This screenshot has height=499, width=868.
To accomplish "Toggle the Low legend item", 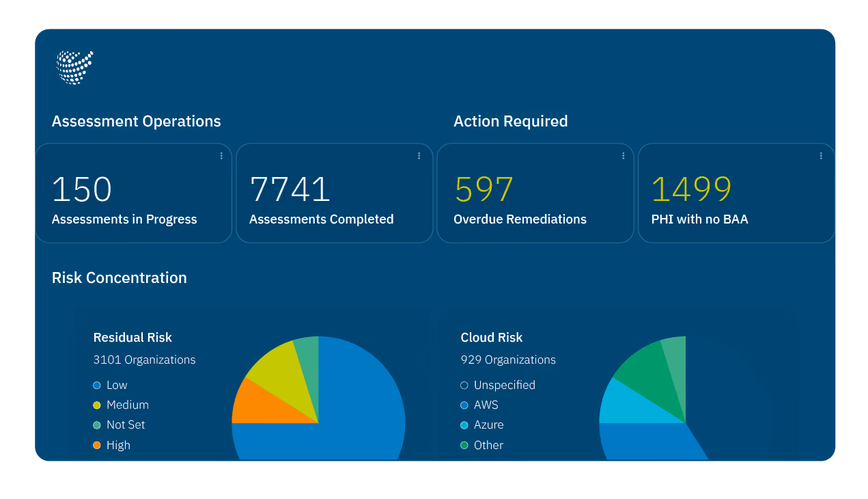I will click(111, 386).
